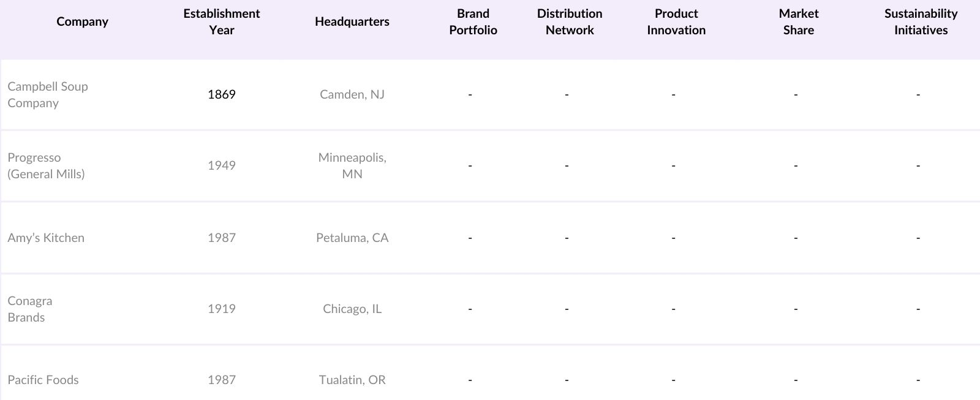Image resolution: width=980 pixels, height=400 pixels.
Task: Click the Distribution Network column header
Action: [x=569, y=21]
